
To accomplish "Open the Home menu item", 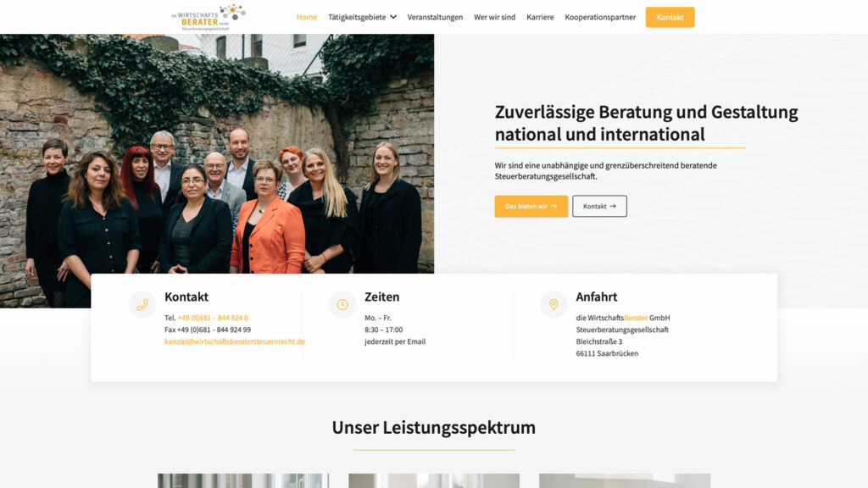I will (x=307, y=17).
